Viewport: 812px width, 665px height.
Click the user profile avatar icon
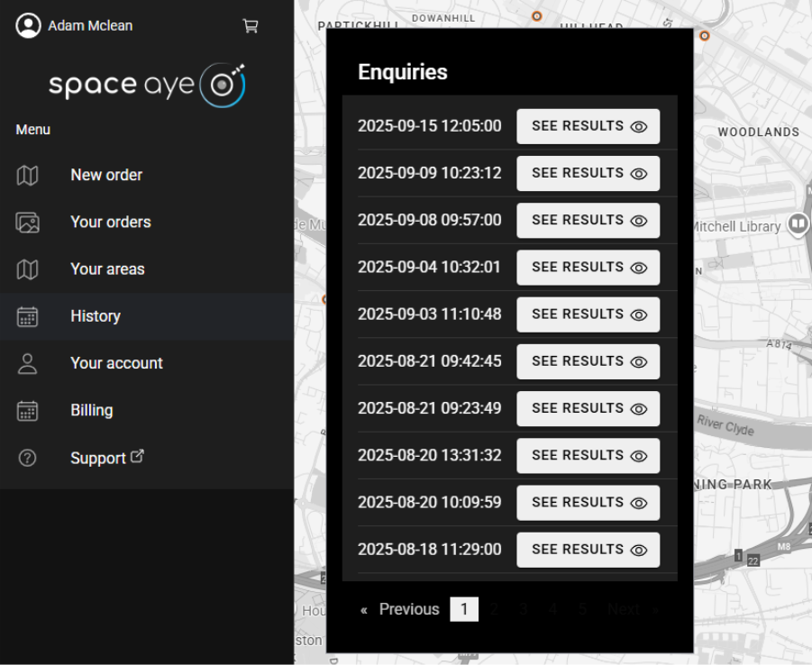coord(29,26)
